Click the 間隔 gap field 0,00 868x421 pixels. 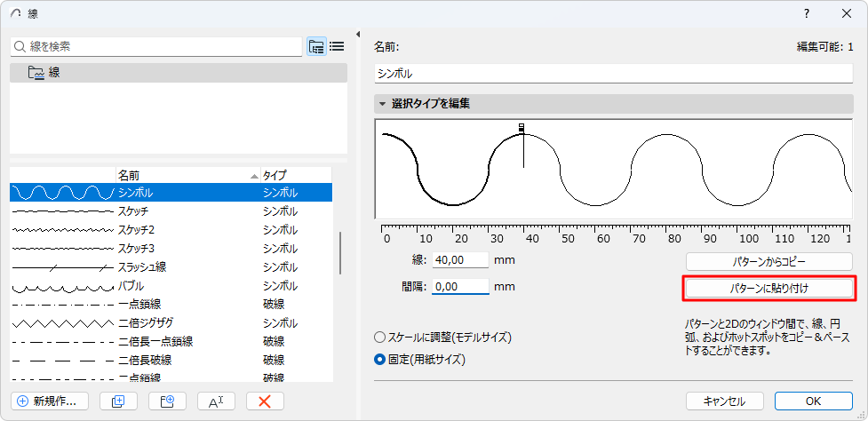point(460,287)
